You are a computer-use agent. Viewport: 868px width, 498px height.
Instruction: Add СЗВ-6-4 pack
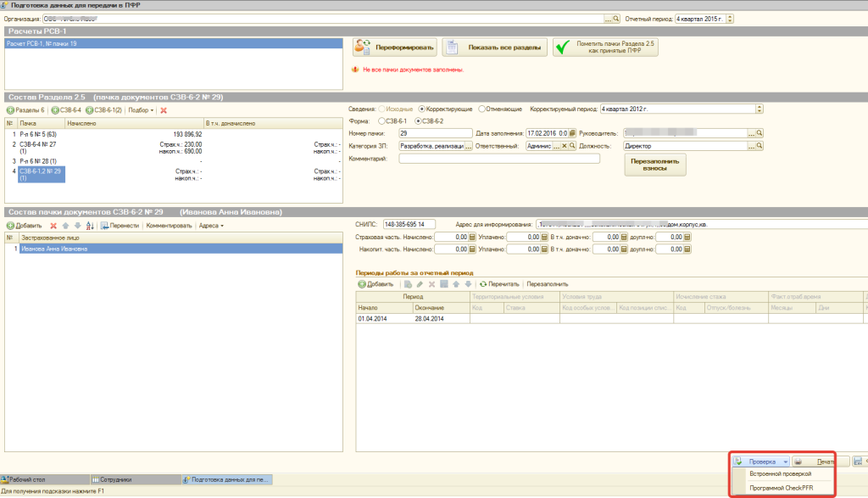(66, 110)
